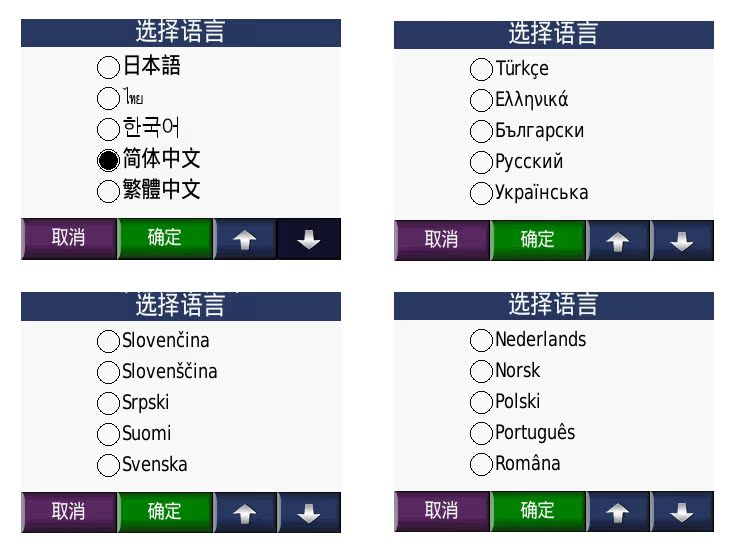The width and height of the screenshot is (750, 550).
Task: Tap the up arrow in the Slovenčina panel
Action: pos(245,512)
